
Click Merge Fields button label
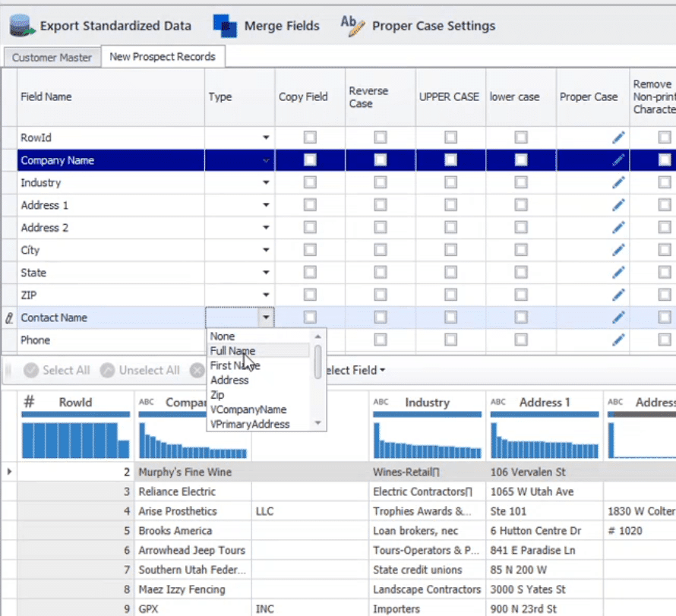coord(282,26)
